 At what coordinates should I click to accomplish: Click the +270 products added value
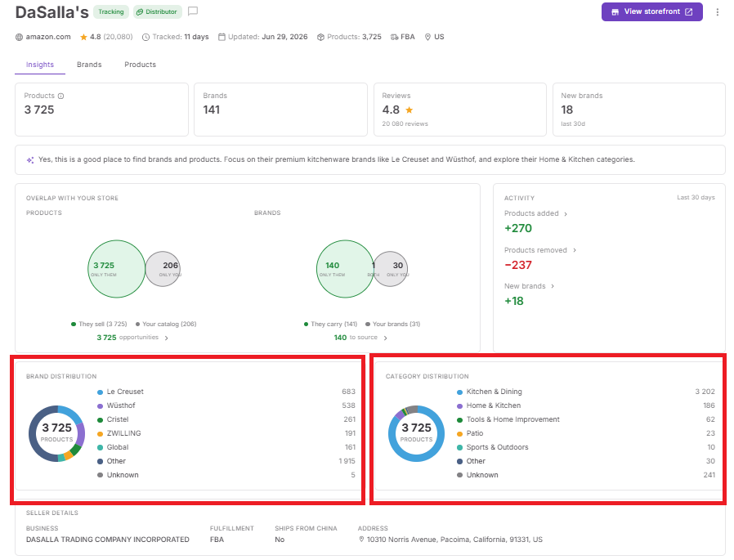pyautogui.click(x=518, y=228)
